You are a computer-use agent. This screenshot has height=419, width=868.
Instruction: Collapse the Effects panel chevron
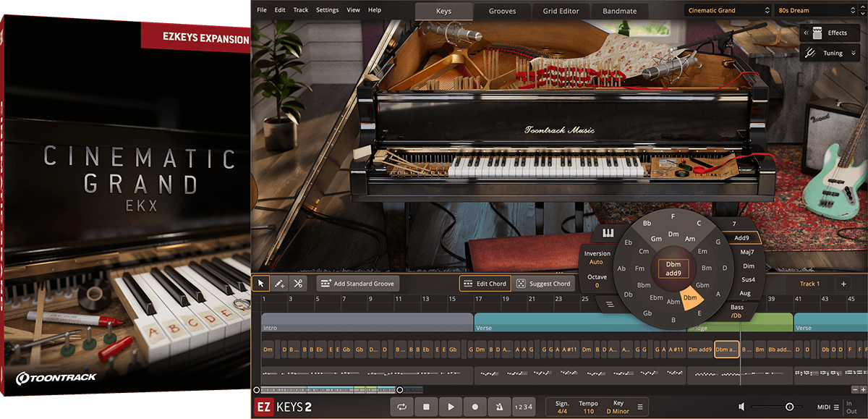point(807,33)
